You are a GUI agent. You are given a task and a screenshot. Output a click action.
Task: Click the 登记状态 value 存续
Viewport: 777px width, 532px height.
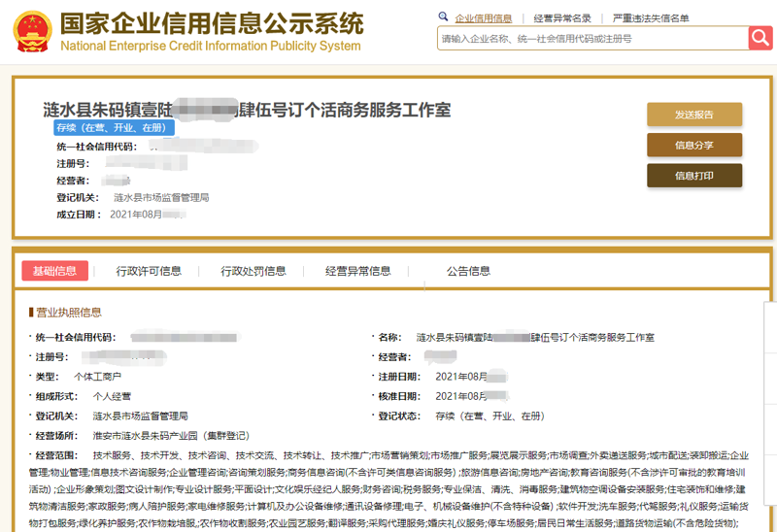[490, 416]
